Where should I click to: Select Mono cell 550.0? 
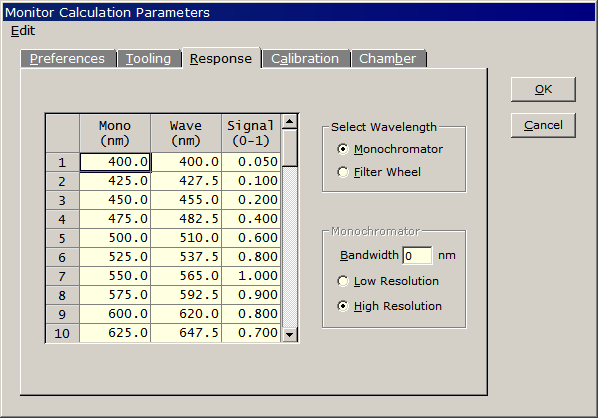click(115, 276)
